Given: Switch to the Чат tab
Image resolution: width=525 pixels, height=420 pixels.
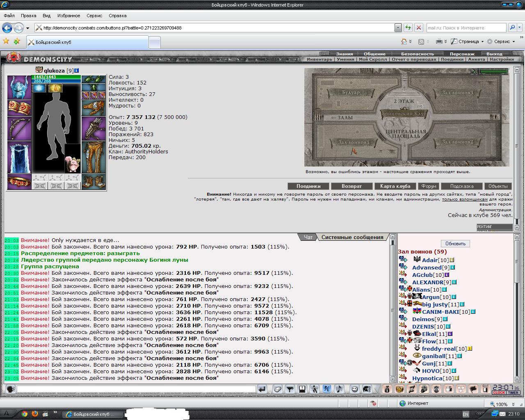Looking at the screenshot, I should click(308, 237).
